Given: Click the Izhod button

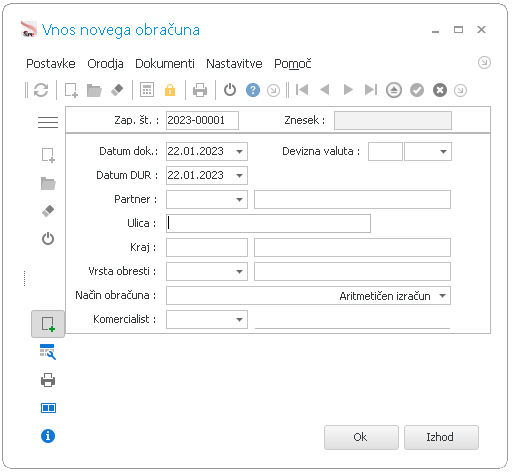Looking at the screenshot, I should pyautogui.click(x=441, y=437).
